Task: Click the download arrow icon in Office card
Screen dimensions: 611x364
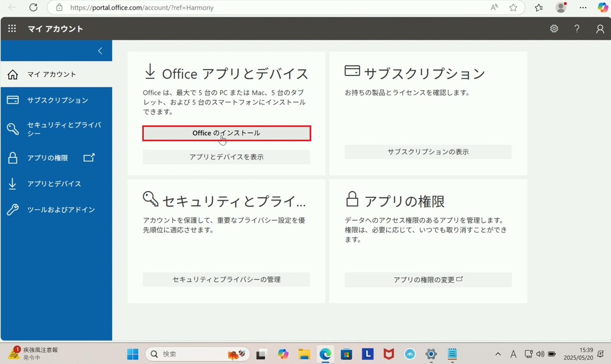Action: pyautogui.click(x=150, y=71)
